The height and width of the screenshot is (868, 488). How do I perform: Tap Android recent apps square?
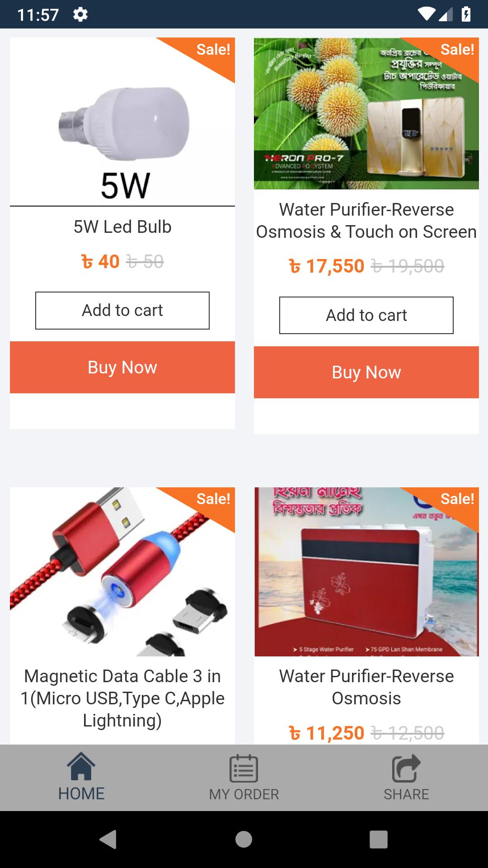click(379, 840)
